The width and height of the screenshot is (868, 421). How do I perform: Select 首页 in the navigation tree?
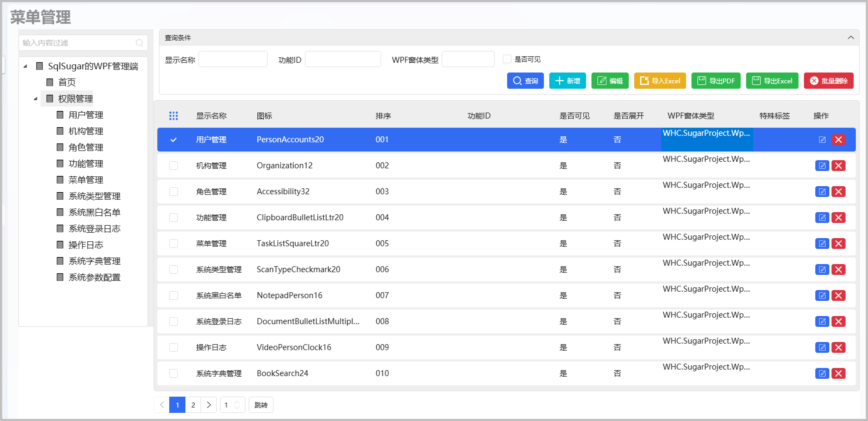67,82
